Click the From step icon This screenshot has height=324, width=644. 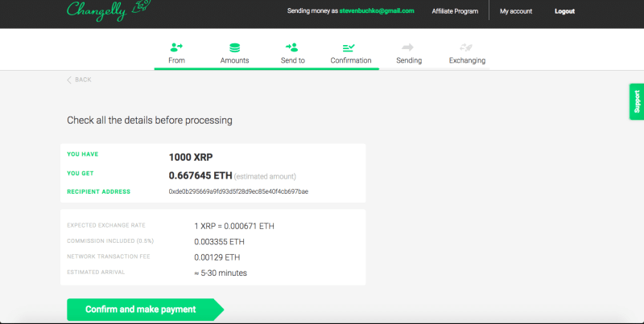coord(176,47)
